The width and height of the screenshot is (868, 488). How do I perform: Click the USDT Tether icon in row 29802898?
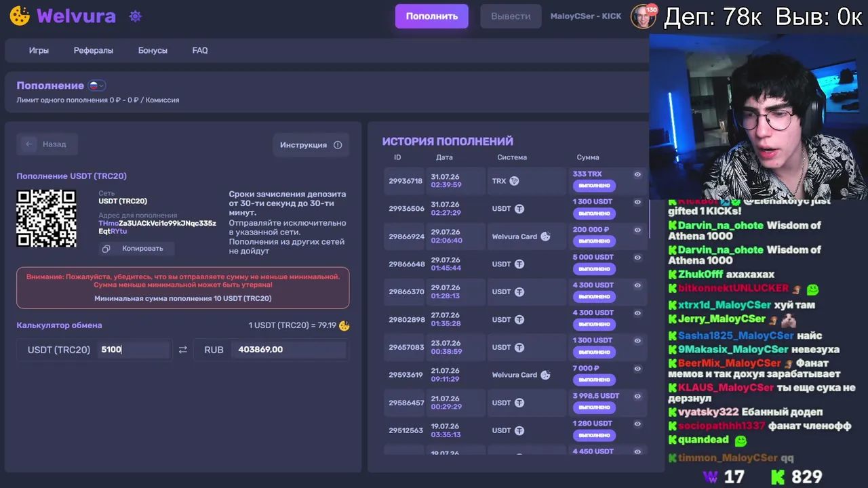519,320
